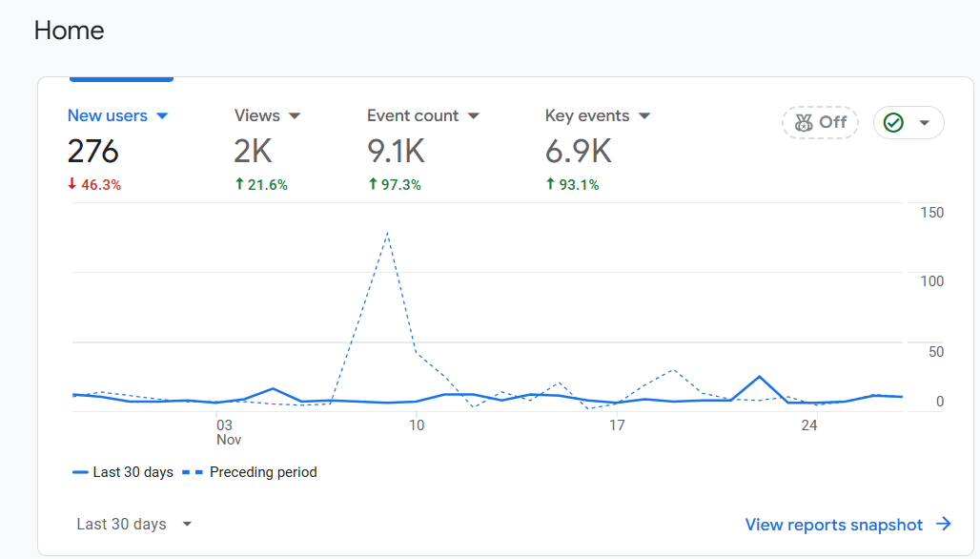This screenshot has height=559, width=980.
Task: Expand the Event count metric dropdown arrow
Action: point(474,116)
